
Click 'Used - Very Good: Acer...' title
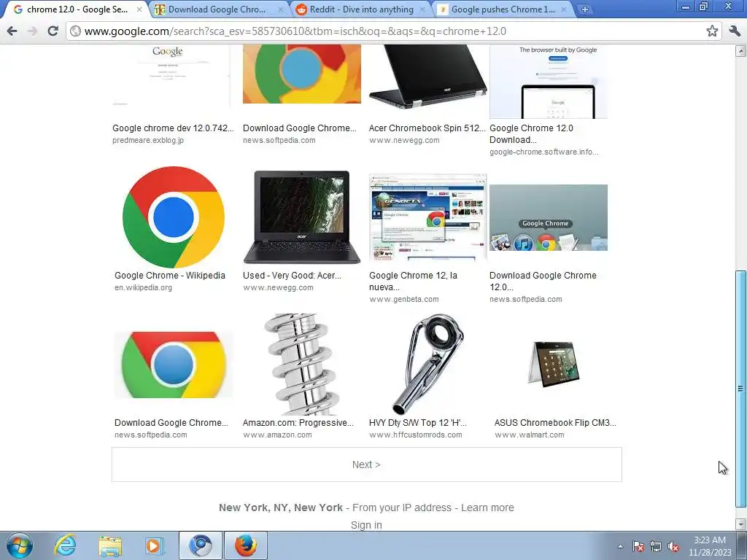[x=292, y=275]
